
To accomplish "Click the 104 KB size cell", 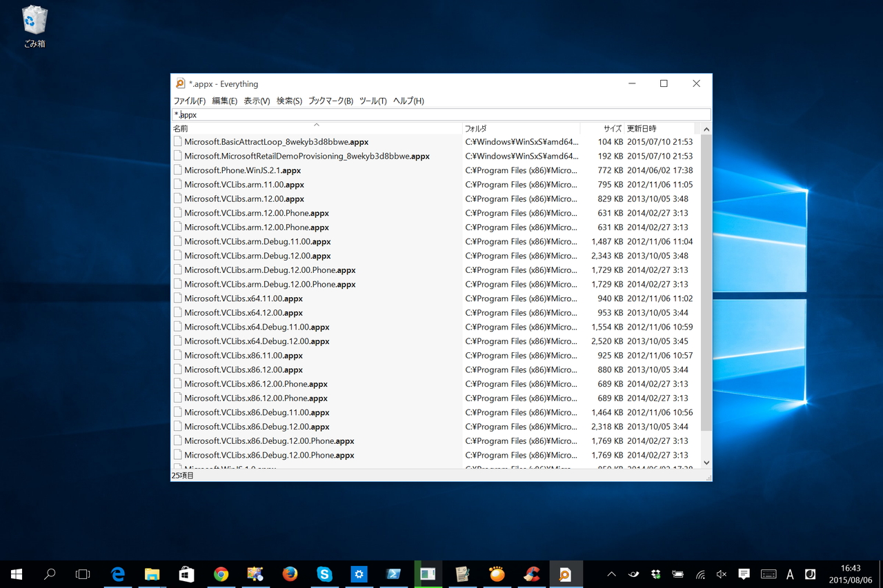I will (611, 142).
